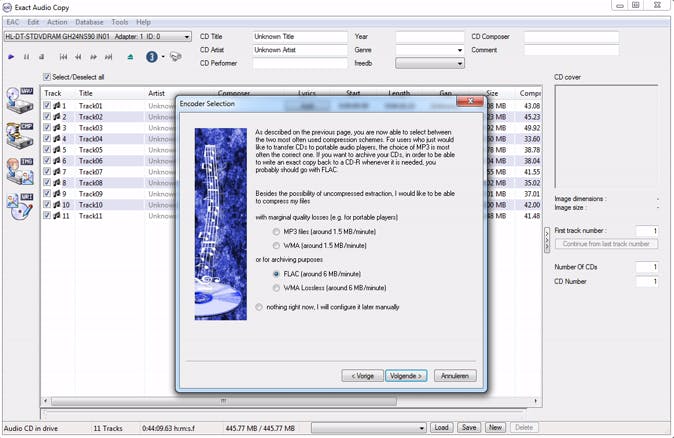Click the Year input field

tap(430, 37)
